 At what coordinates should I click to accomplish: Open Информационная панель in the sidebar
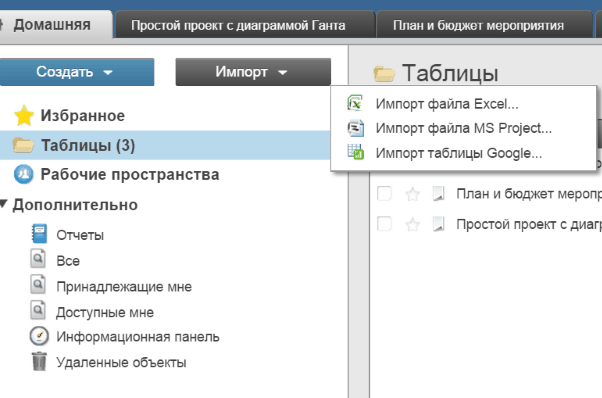click(138, 337)
